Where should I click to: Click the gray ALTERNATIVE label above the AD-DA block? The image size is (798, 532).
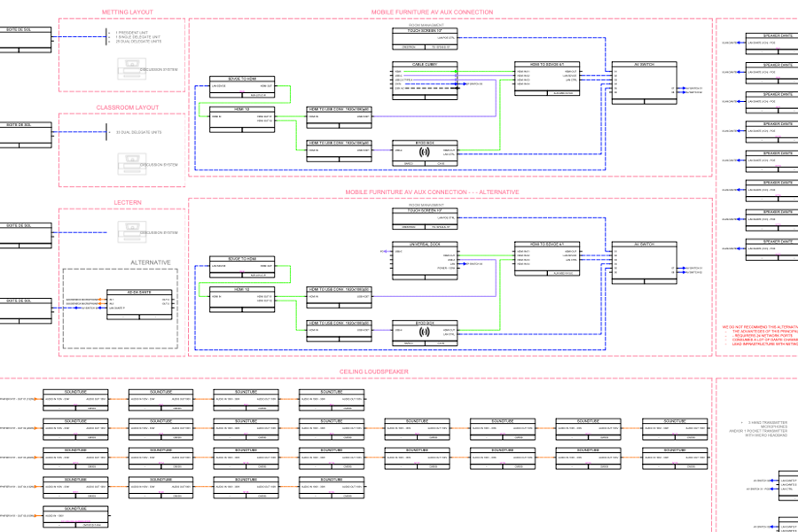pos(151,262)
